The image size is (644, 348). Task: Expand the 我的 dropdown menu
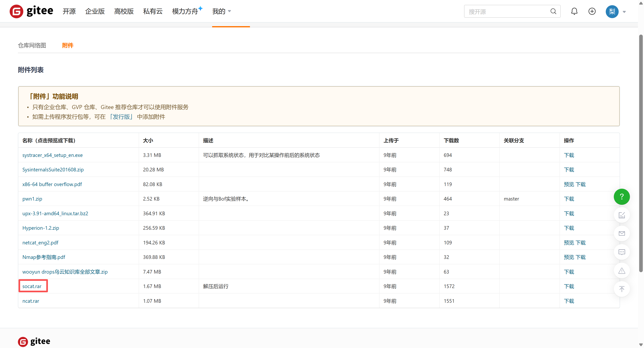tap(222, 11)
